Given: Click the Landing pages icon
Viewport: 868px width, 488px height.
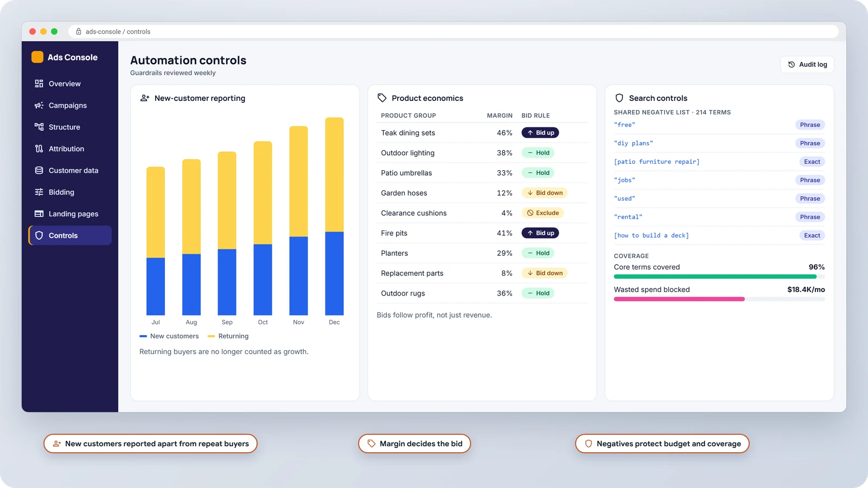Looking at the screenshot, I should (39, 214).
